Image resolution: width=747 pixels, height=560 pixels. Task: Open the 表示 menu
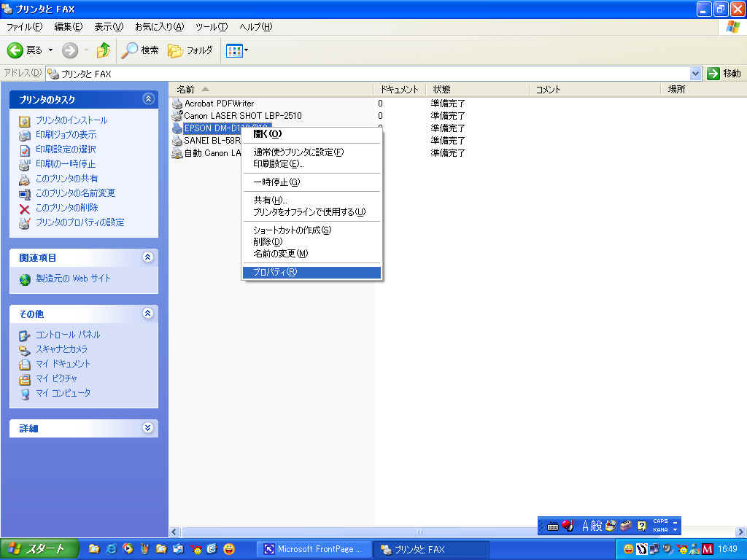(109, 27)
